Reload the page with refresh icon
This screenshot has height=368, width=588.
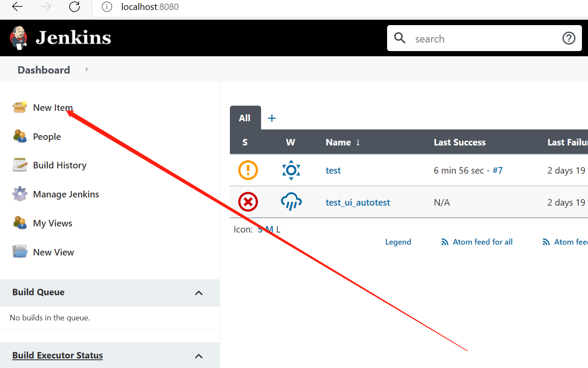(74, 7)
